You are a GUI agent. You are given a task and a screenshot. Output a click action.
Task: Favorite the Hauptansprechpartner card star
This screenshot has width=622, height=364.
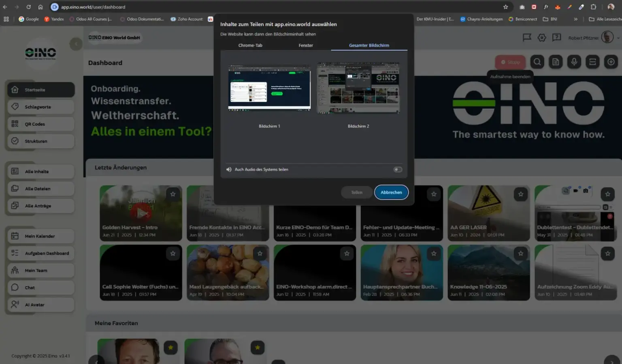[434, 253]
